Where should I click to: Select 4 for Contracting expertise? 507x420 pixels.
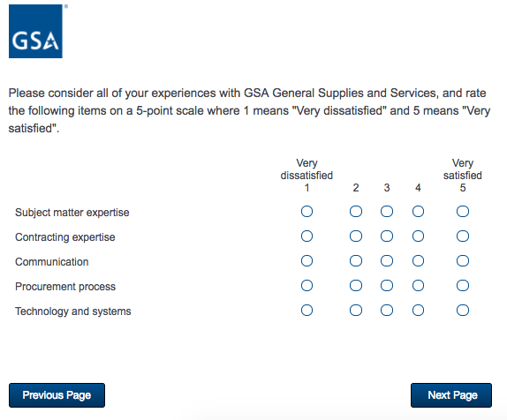[x=418, y=236]
